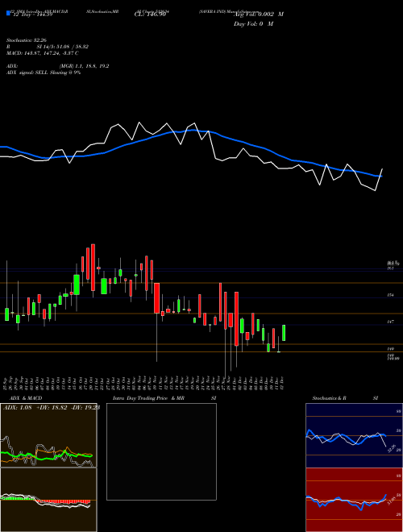Select the '12 Day = 144.59' legend text
The image size is (403, 532).
tap(32, 15)
